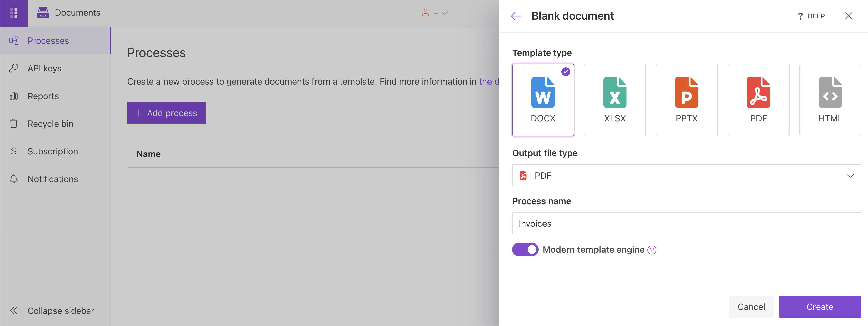Click the Documents drawer logo icon
868x326 pixels.
click(x=43, y=13)
